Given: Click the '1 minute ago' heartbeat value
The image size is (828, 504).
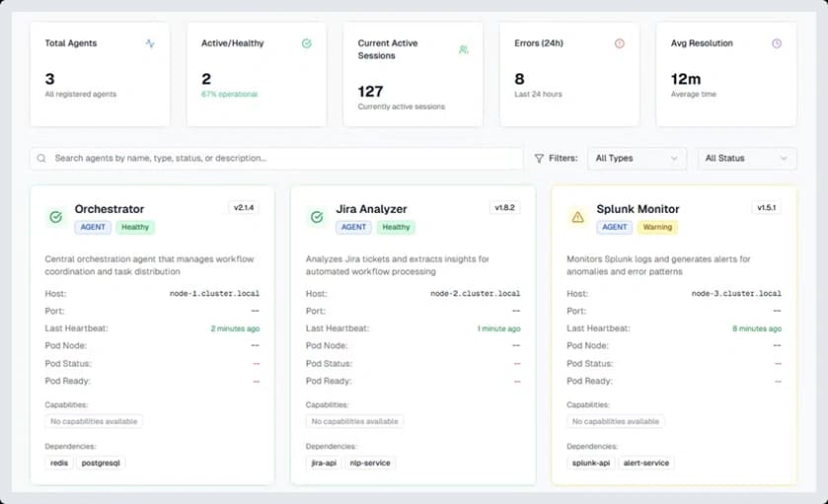Looking at the screenshot, I should (x=499, y=328).
